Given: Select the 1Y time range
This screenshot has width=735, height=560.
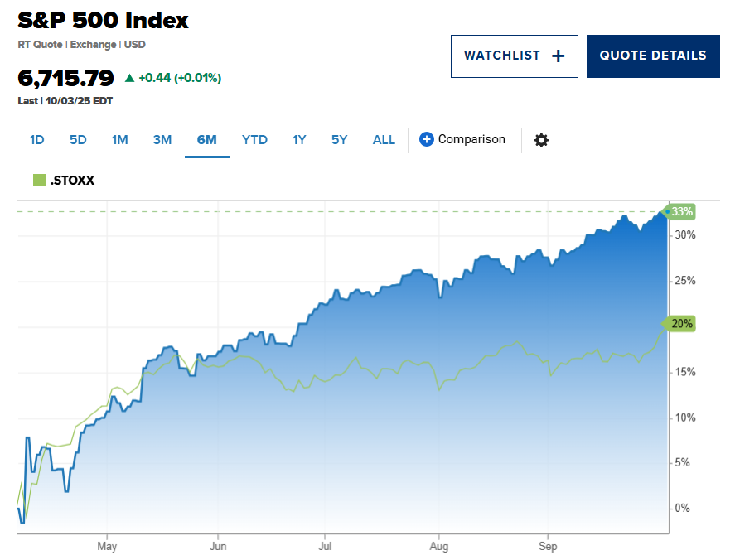Looking at the screenshot, I should click(299, 140).
